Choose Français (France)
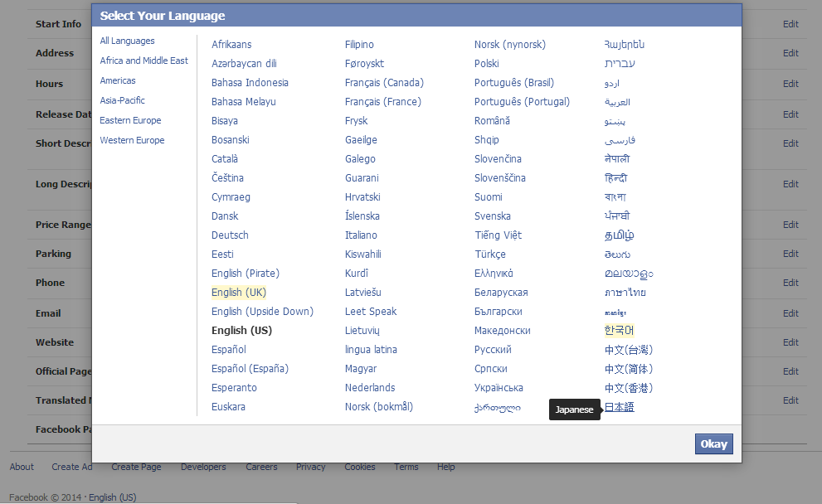822x504 pixels. point(382,102)
